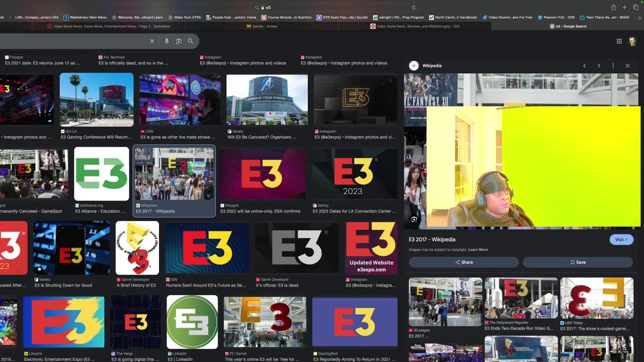
Task: Show the overflow bookmarks chevron
Action: point(639,17)
